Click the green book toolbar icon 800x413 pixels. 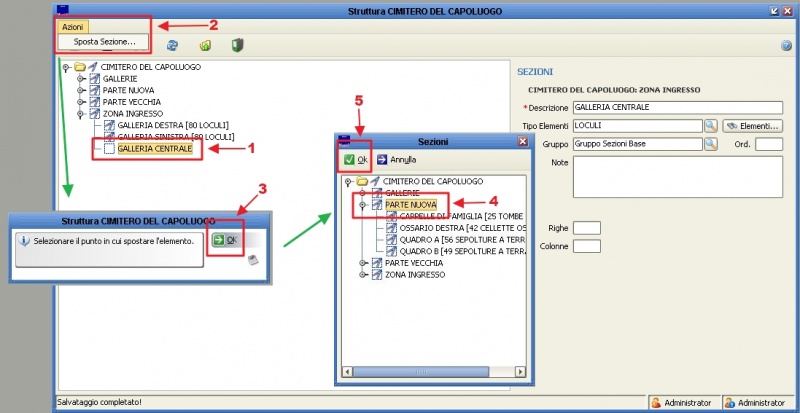pyautogui.click(x=237, y=45)
